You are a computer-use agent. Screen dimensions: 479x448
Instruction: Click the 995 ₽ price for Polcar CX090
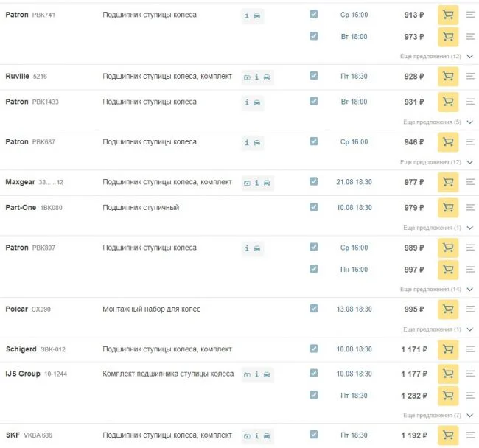point(413,309)
